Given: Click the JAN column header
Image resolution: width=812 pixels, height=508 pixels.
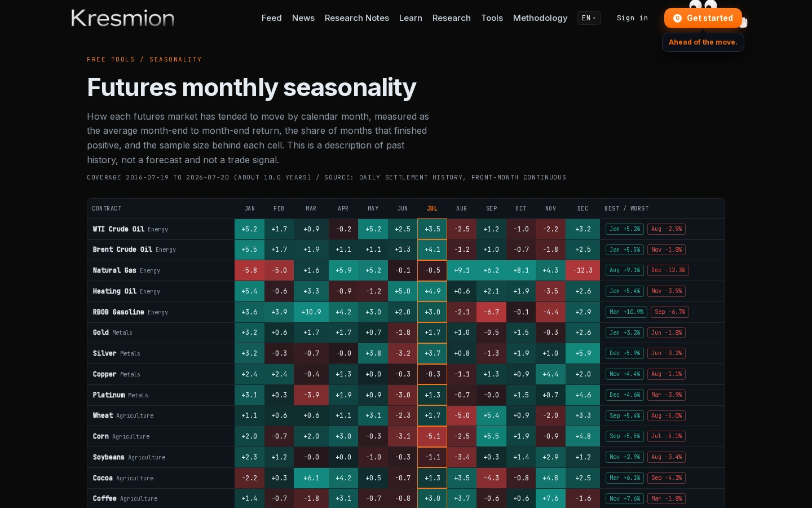Looking at the screenshot, I should tap(250, 208).
